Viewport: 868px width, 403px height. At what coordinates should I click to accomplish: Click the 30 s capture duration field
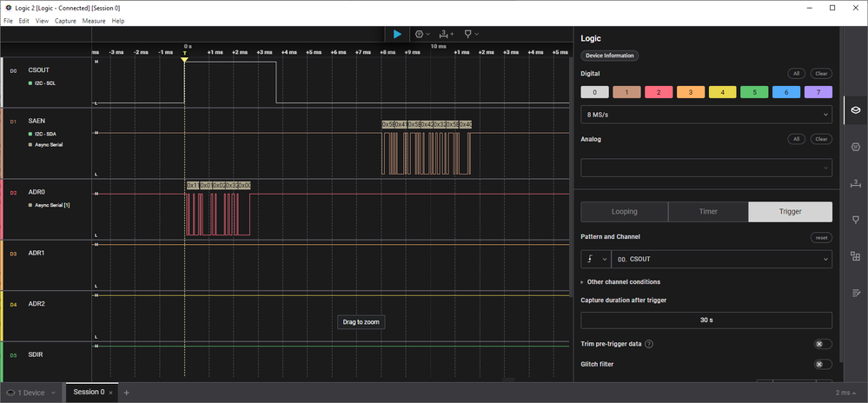coord(706,320)
